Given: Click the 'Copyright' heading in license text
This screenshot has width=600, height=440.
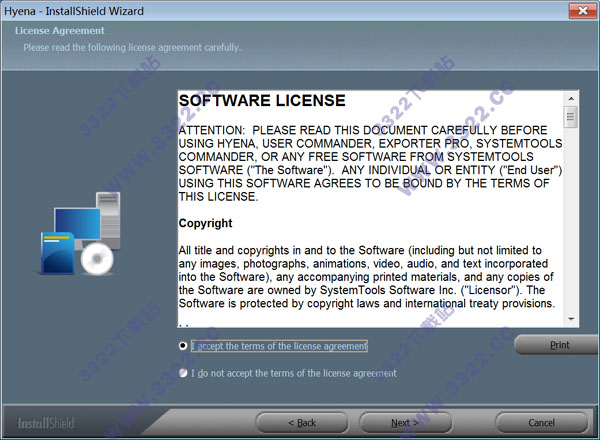Looking at the screenshot, I should point(205,223).
